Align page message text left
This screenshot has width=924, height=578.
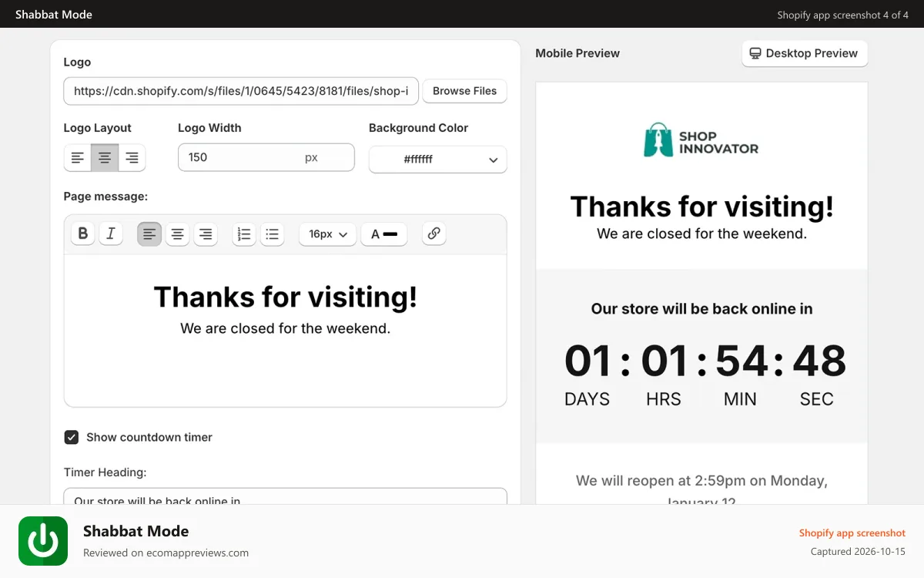[x=149, y=234]
